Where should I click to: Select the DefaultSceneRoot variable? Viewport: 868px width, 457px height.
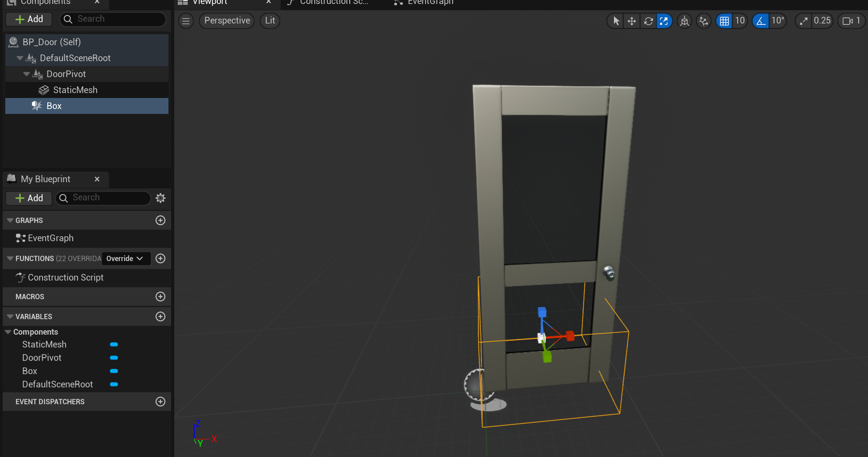[x=58, y=384]
